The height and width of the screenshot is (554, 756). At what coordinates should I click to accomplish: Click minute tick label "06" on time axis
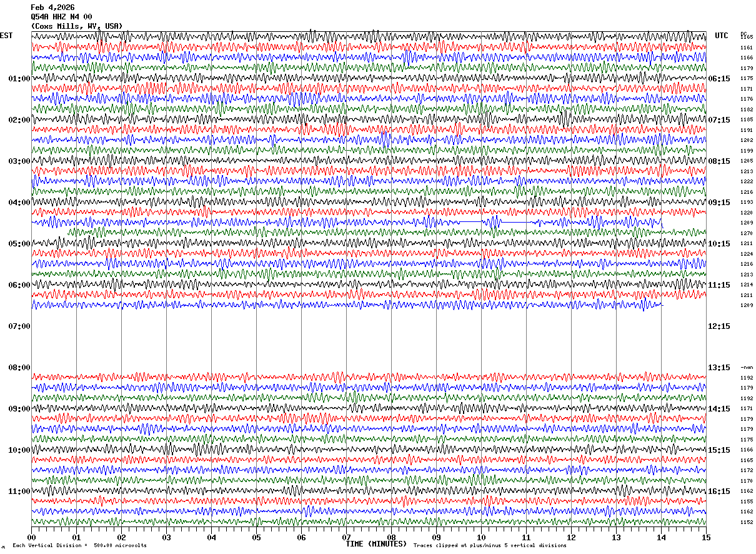tap(301, 537)
